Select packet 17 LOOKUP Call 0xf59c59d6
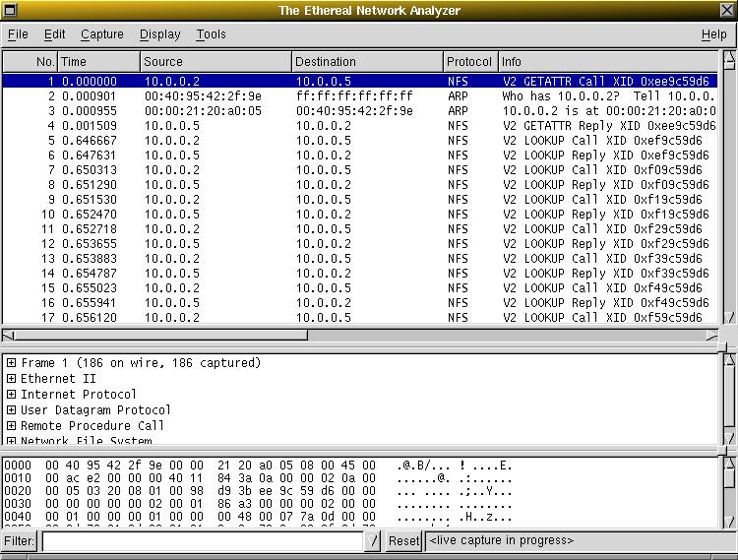Viewport: 738px width, 560px height. pyautogui.click(x=360, y=317)
